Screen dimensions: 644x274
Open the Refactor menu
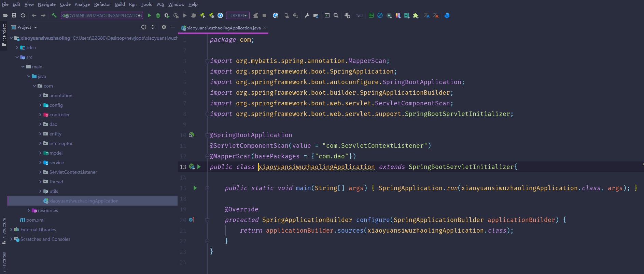coord(102,4)
